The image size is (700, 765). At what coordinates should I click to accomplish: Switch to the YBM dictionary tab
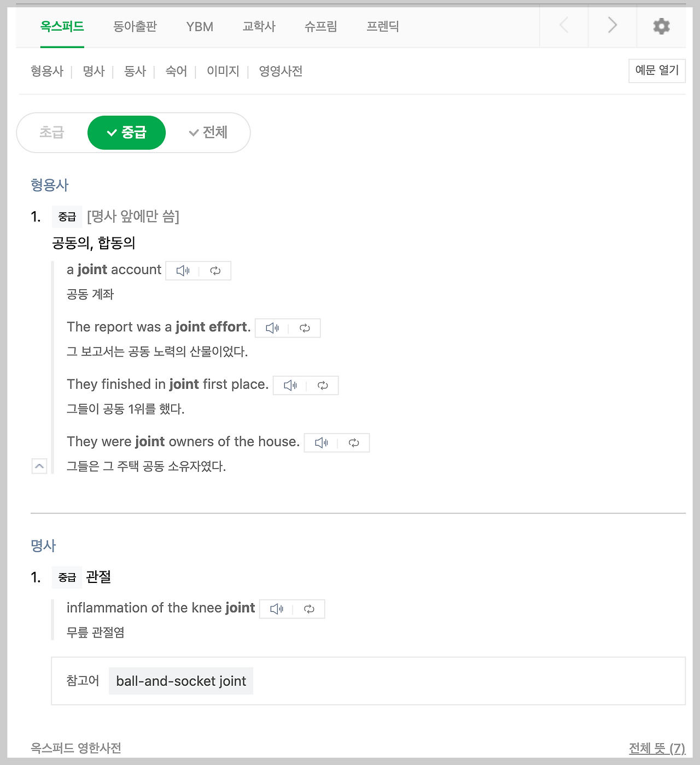pyautogui.click(x=199, y=26)
